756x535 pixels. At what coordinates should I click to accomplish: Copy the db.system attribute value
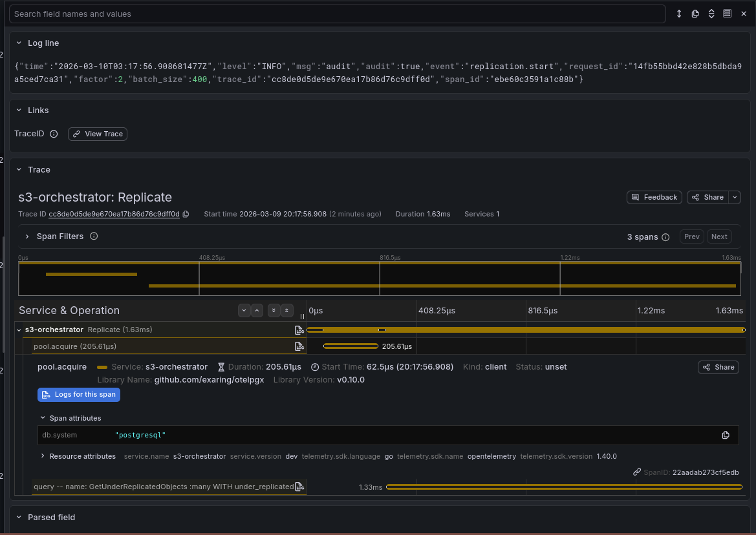point(725,435)
